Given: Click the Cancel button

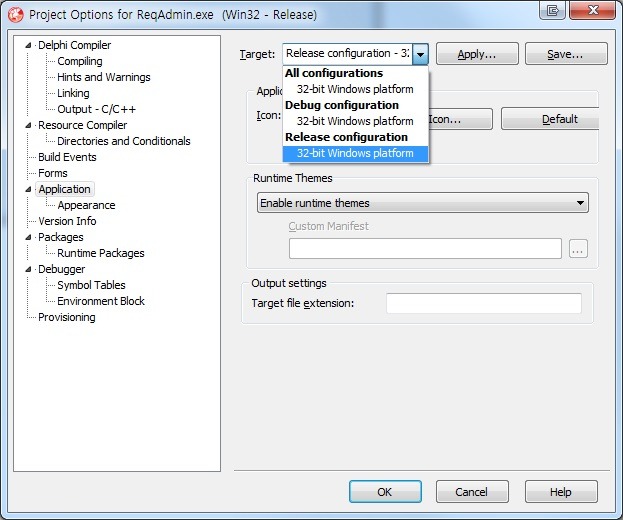Looking at the screenshot, I should pyautogui.click(x=471, y=492).
